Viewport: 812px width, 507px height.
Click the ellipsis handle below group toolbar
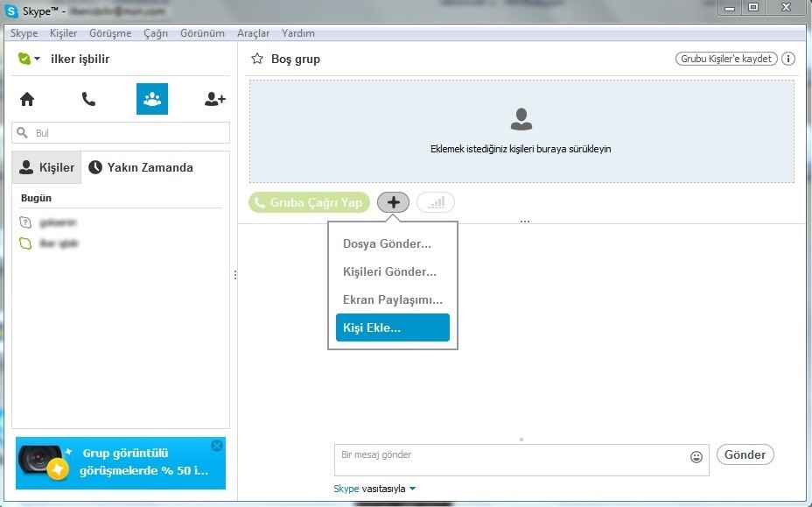tap(525, 222)
